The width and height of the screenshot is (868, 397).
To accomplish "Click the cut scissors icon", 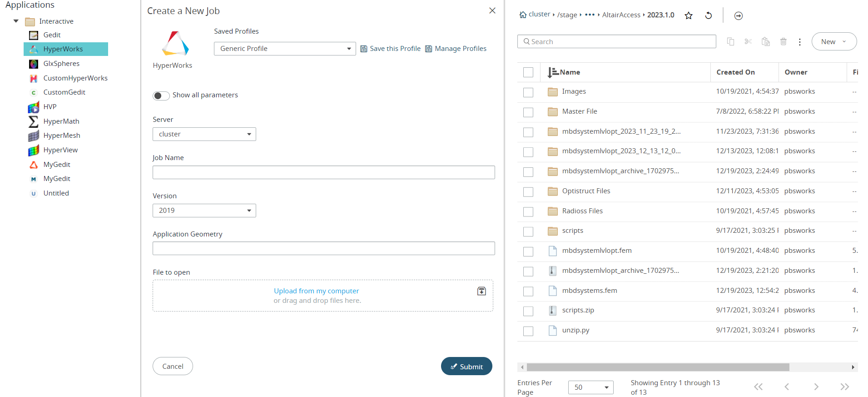I will point(748,42).
